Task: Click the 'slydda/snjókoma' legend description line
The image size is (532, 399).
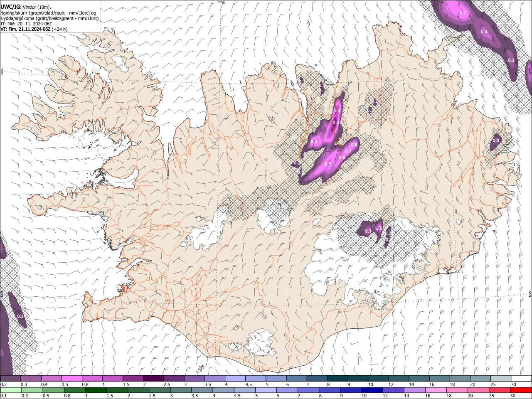Action: tap(49, 18)
